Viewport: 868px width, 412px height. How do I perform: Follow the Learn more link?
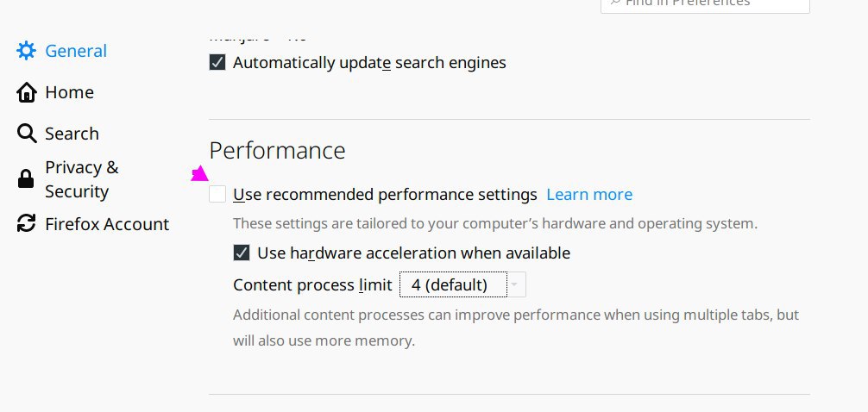(589, 195)
